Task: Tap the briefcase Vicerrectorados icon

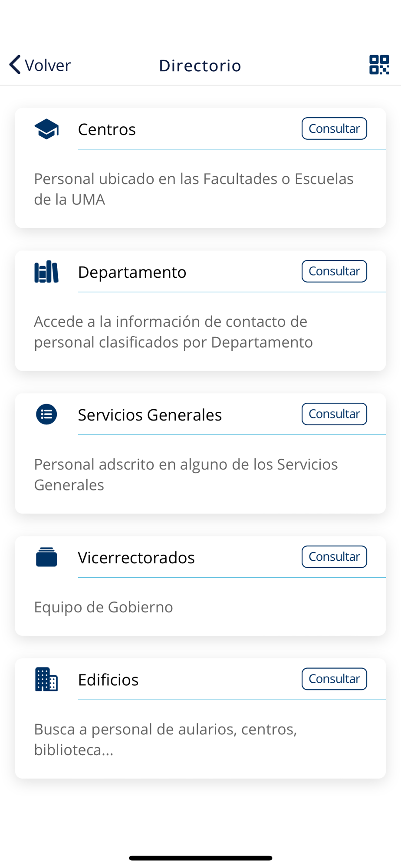Action: (x=46, y=557)
